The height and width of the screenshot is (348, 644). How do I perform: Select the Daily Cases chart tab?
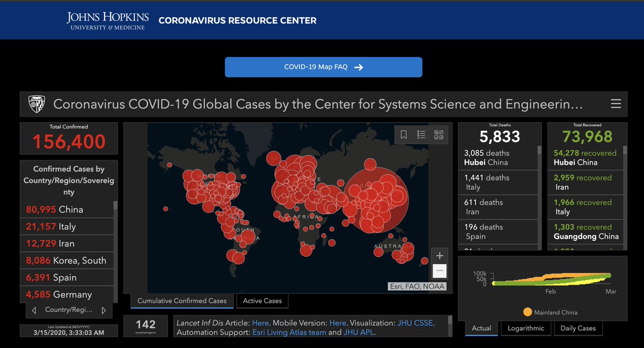pyautogui.click(x=578, y=328)
